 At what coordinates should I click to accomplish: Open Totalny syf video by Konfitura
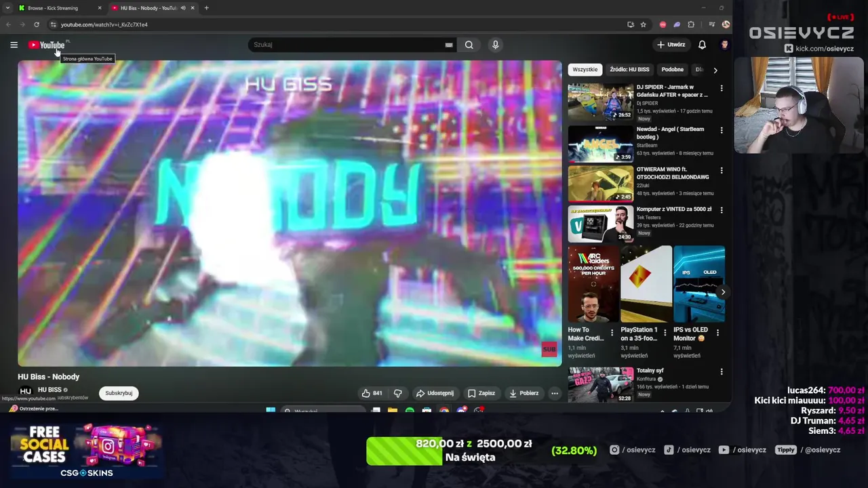pyautogui.click(x=601, y=384)
